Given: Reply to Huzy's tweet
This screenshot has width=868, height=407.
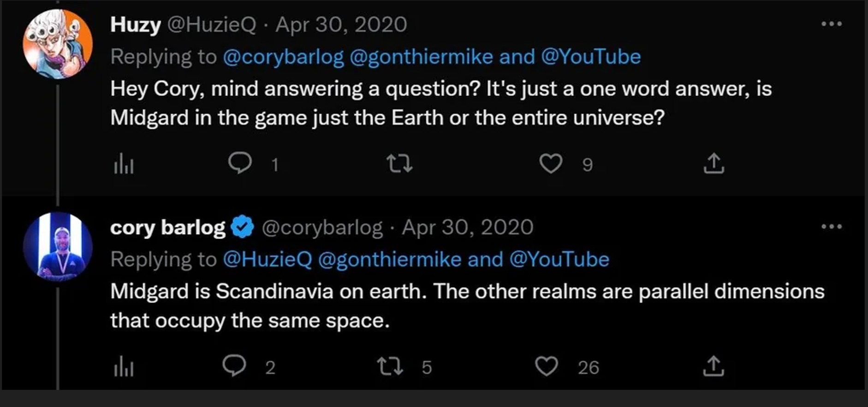Looking at the screenshot, I should click(240, 163).
